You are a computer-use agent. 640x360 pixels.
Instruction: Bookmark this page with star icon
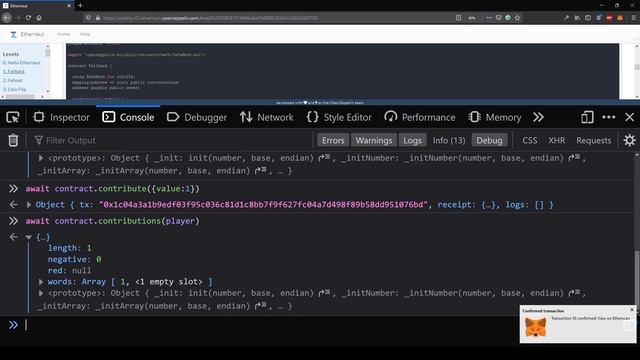[x=518, y=18]
